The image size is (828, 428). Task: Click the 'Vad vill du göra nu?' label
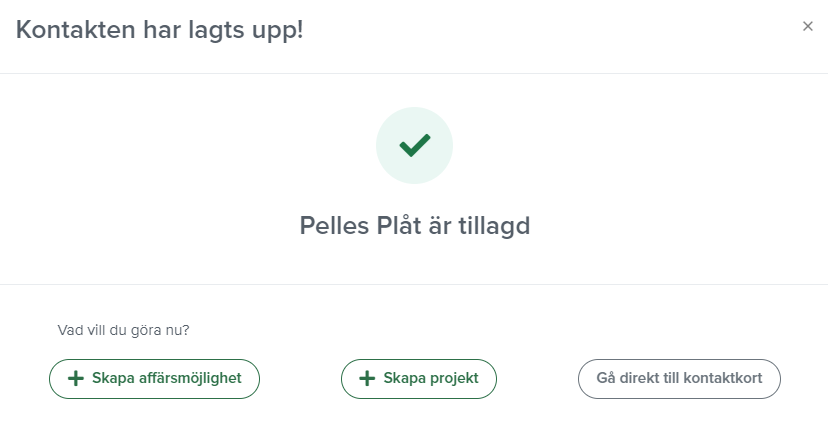point(124,329)
